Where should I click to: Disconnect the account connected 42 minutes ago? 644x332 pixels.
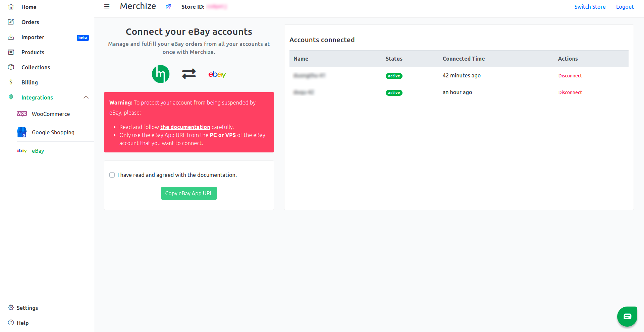pos(570,76)
